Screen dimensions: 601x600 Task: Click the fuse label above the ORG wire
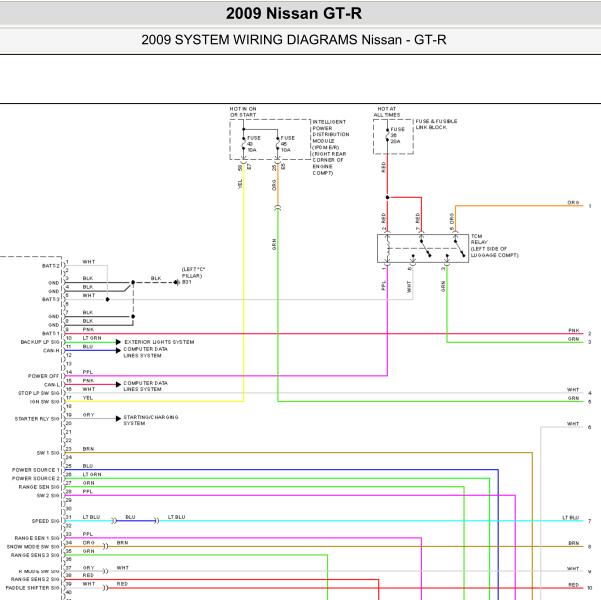pos(287,144)
